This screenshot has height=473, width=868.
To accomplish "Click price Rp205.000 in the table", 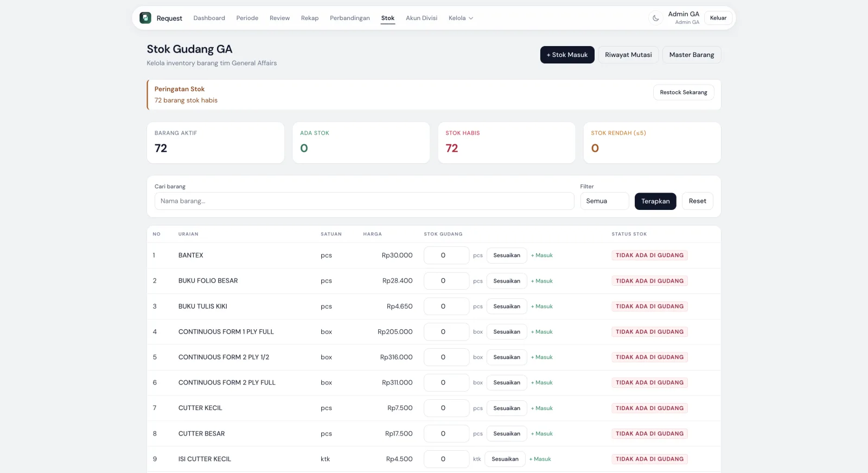I will coord(395,332).
